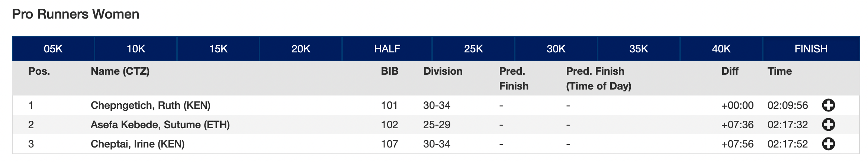Image resolution: width=868 pixels, height=162 pixels.
Task: Click the Division column header
Action: click(443, 71)
